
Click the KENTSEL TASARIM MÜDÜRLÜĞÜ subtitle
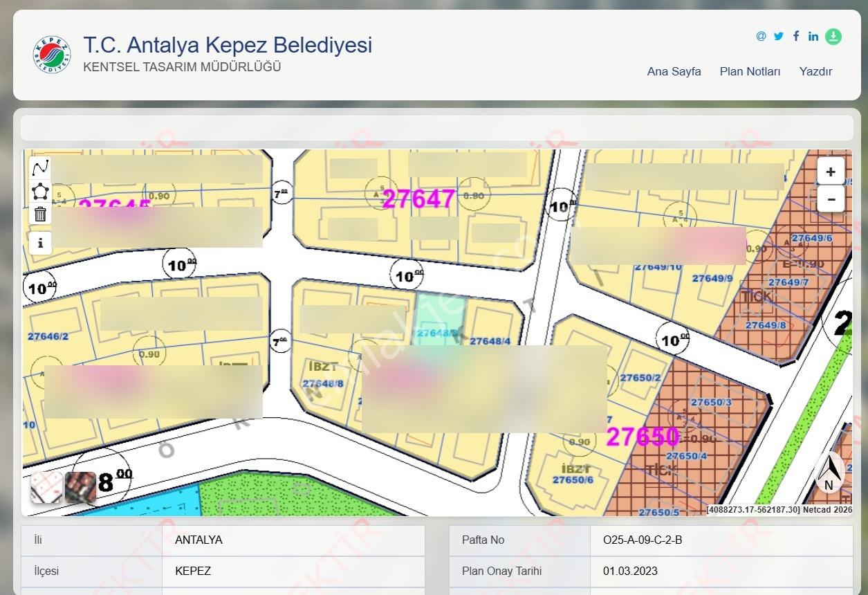coord(182,67)
